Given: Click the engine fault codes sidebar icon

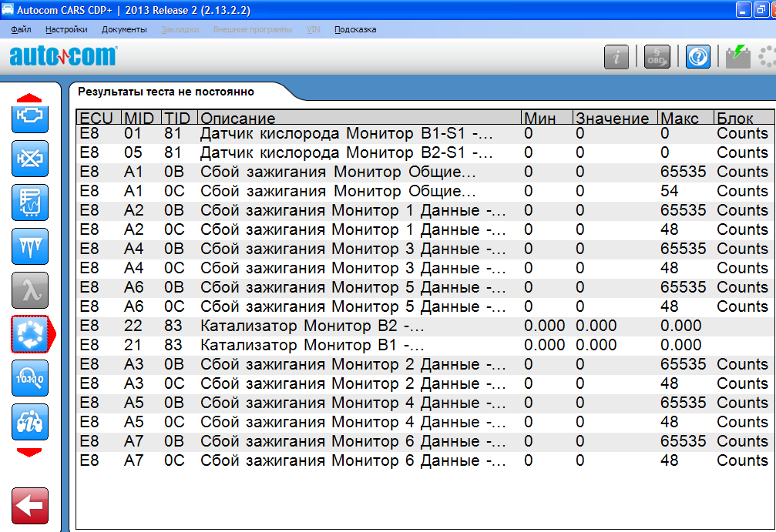Looking at the screenshot, I should point(30,117).
